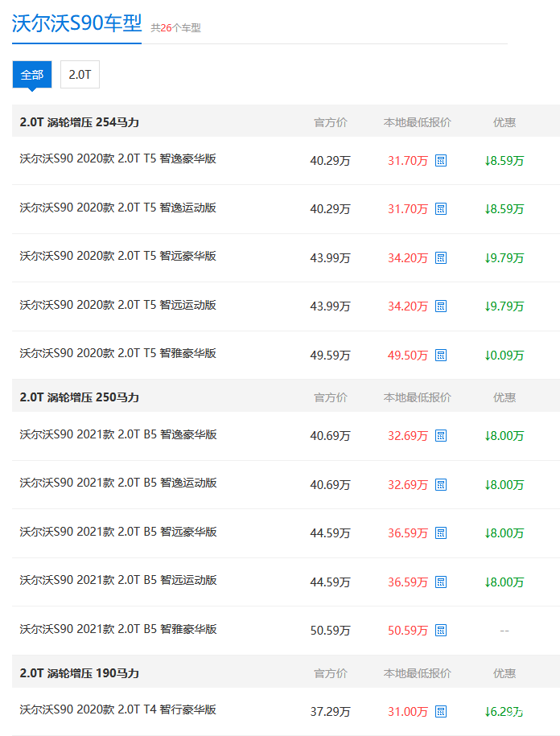Open 沃尔沃S90 2020款 2.0T T4 智行豪华版 link
560x736 pixels.
117,709
